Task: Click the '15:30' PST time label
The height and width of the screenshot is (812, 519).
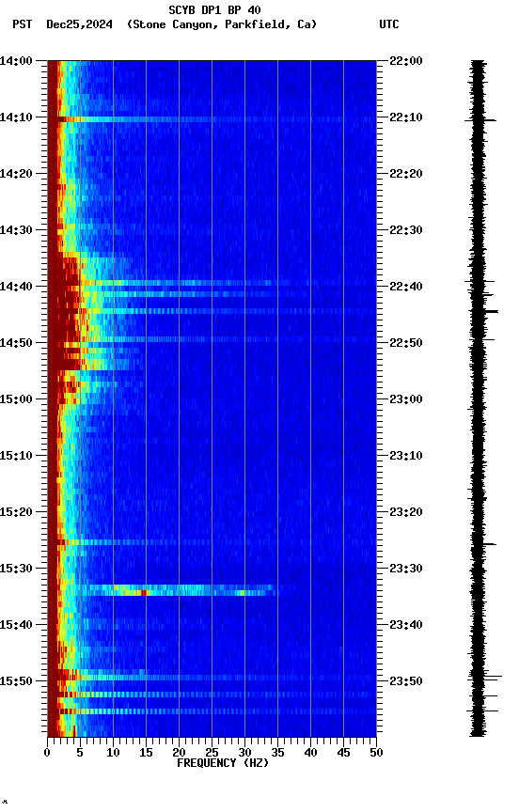Action: pos(16,569)
